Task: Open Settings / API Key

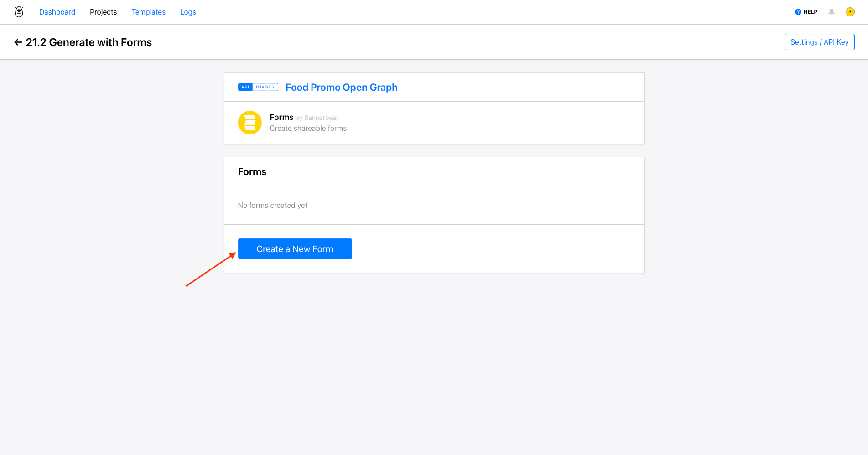Action: point(819,41)
